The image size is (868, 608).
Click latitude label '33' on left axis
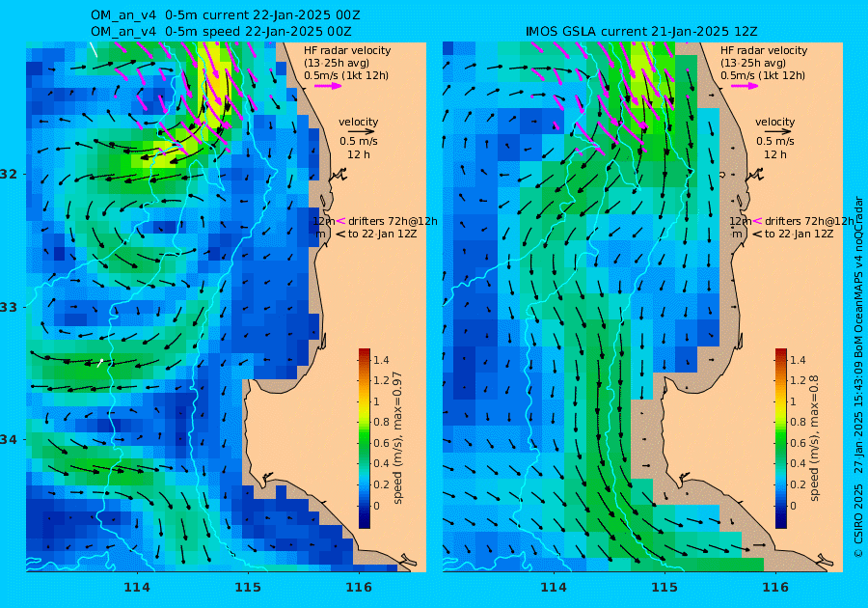pos(9,307)
